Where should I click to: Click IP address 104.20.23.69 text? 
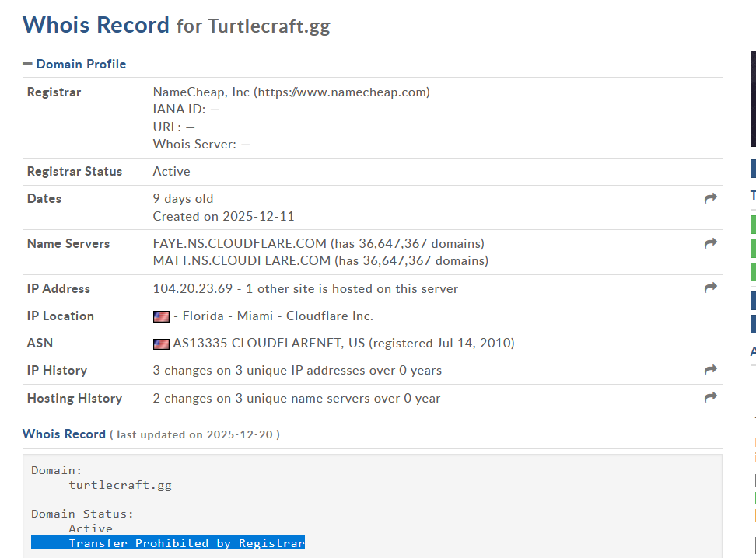pos(193,288)
